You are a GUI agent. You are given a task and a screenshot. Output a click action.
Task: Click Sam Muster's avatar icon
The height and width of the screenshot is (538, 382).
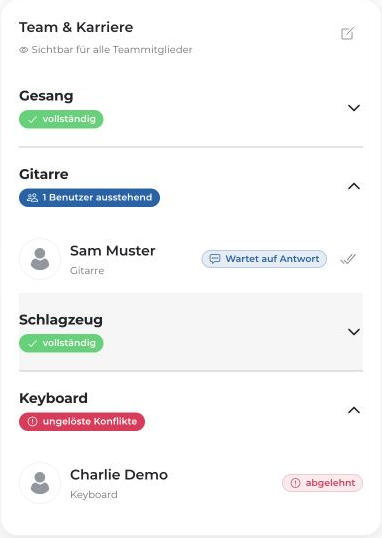pyautogui.click(x=40, y=259)
